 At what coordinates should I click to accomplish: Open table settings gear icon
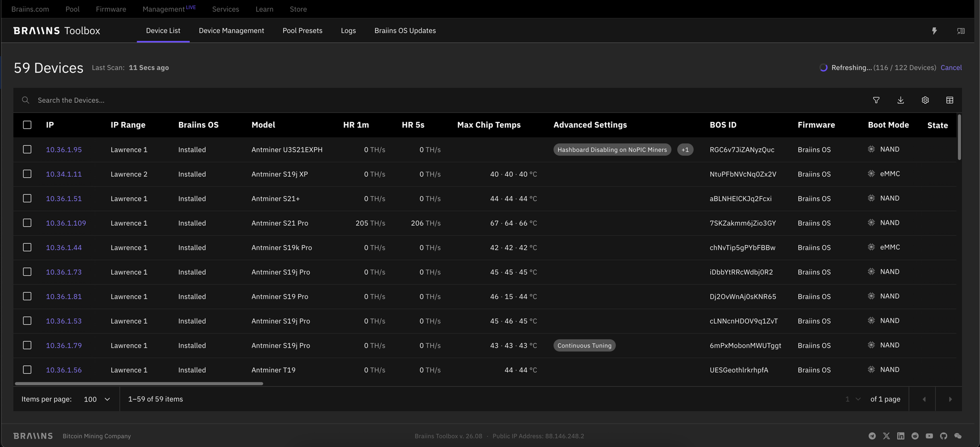coord(925,100)
